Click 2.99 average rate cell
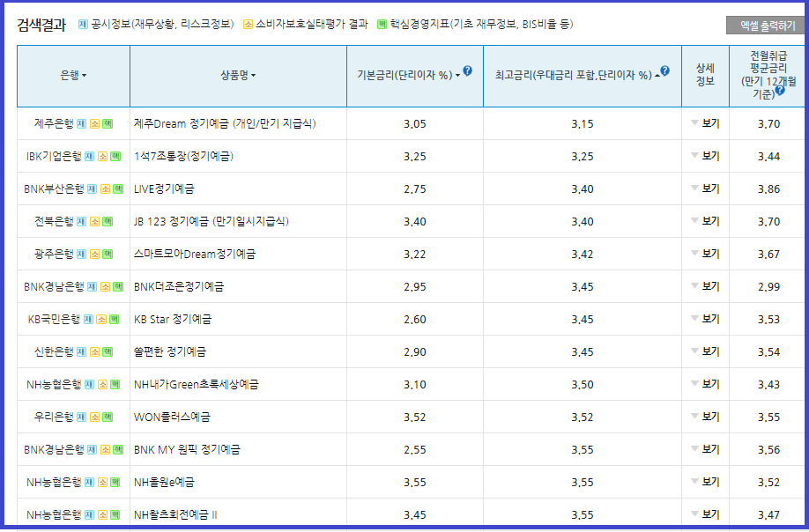Viewport: 809px width, 532px height. 768,286
